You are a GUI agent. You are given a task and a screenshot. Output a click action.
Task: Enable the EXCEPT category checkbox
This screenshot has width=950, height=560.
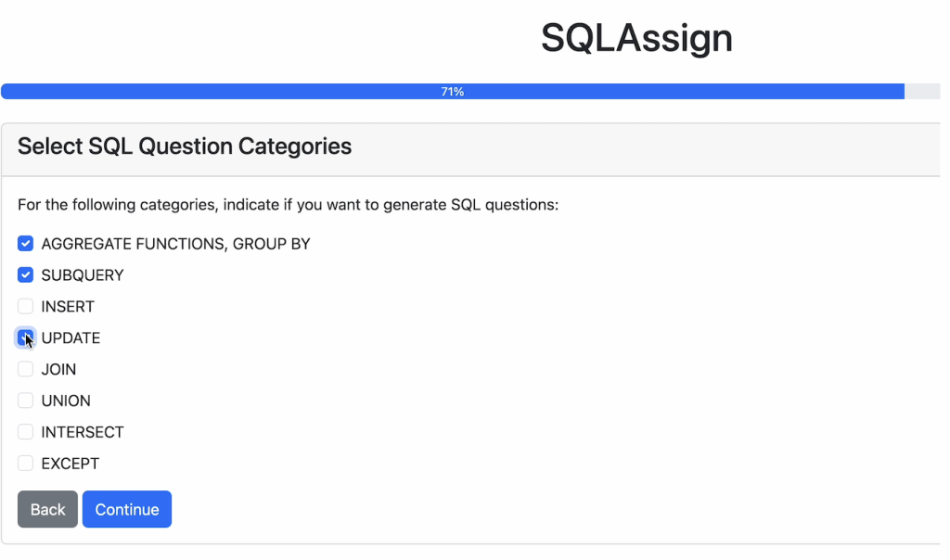pos(25,463)
